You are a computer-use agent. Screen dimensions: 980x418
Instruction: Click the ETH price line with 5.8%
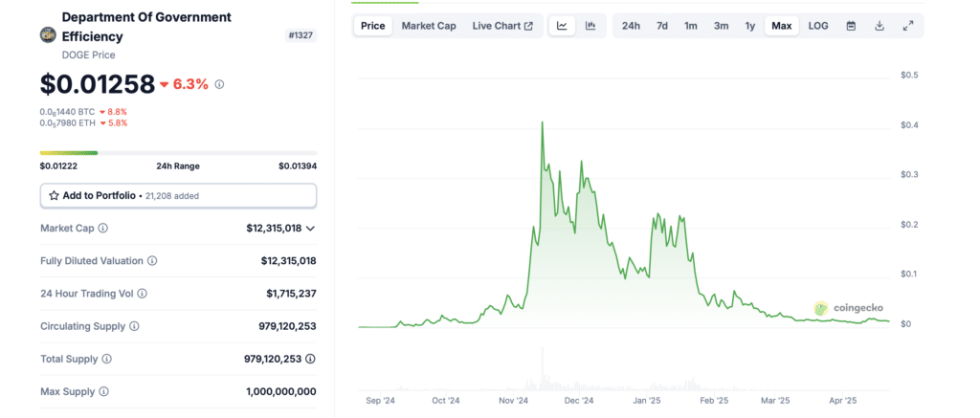(x=84, y=123)
